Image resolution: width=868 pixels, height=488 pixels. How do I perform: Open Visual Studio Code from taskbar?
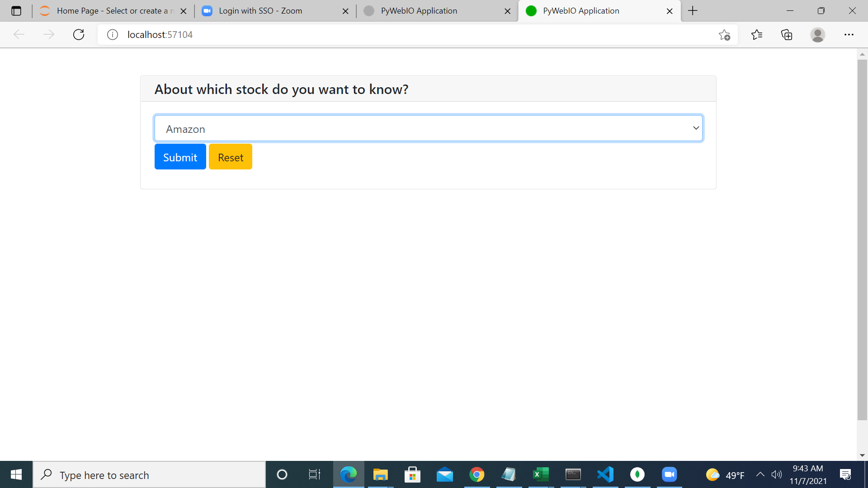click(x=605, y=474)
